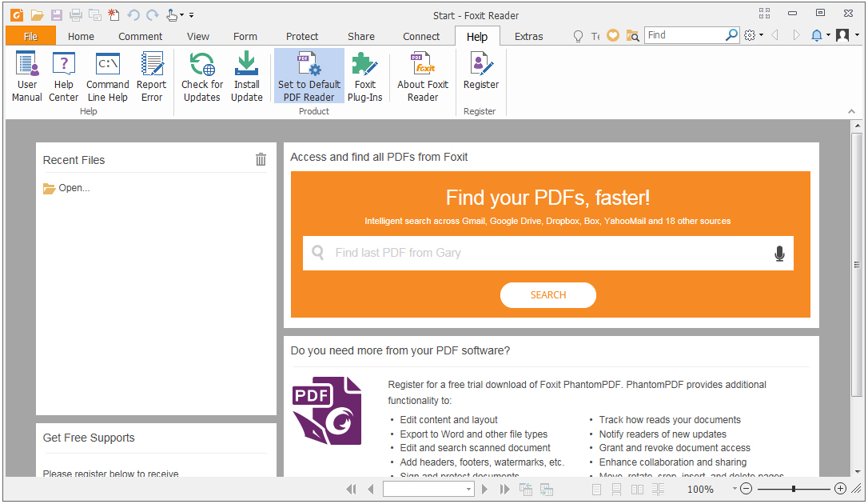868x504 pixels.
Task: Click next view icon in status bar
Action: tap(547, 490)
